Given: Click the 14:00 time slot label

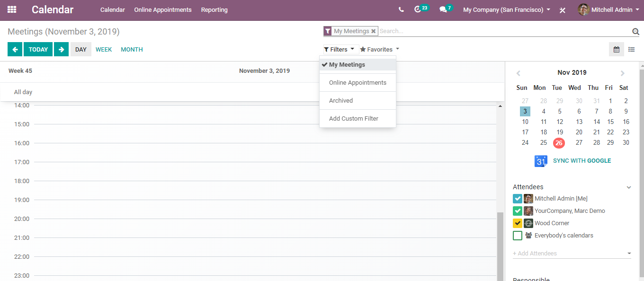Looking at the screenshot, I should (x=22, y=105).
